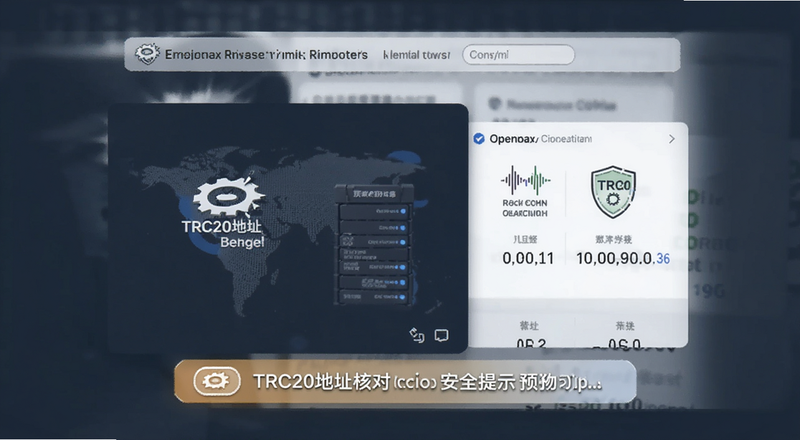
Task: Open the "Klemial towsr" item in top bar
Action: click(x=416, y=55)
